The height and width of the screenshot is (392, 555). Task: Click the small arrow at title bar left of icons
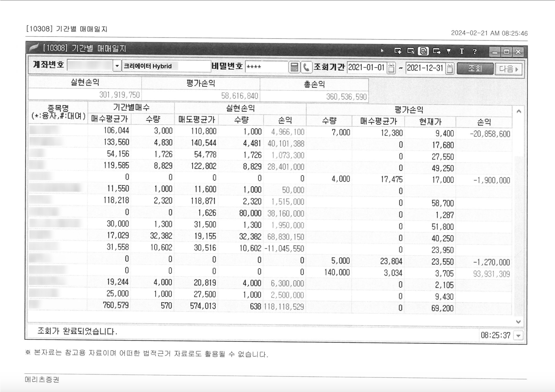click(382, 51)
